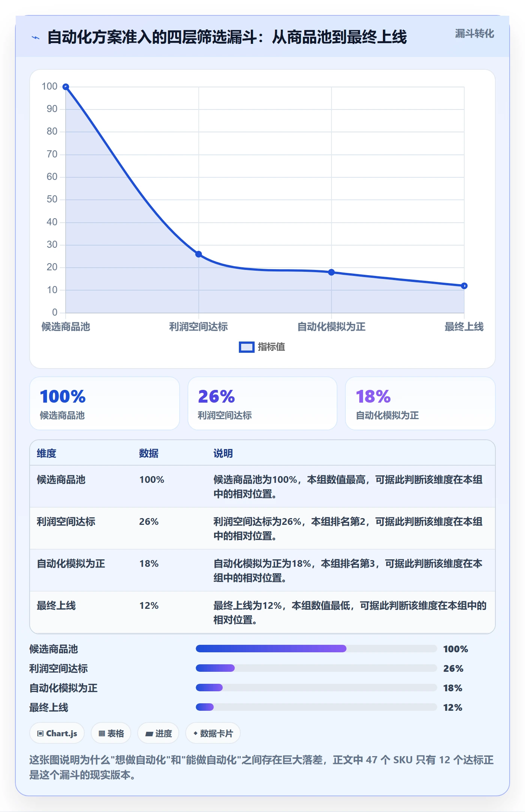The image size is (525, 812).
Task: Click the 26% value in table
Action: (149, 522)
